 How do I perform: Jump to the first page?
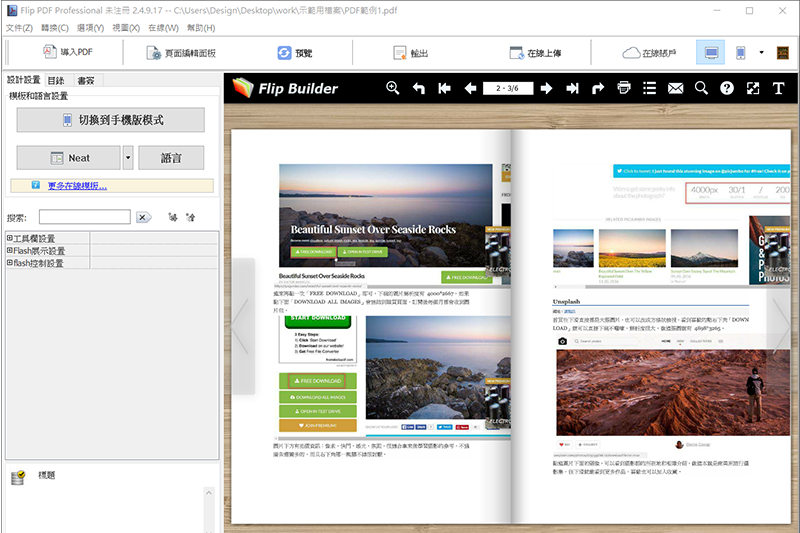[444, 88]
